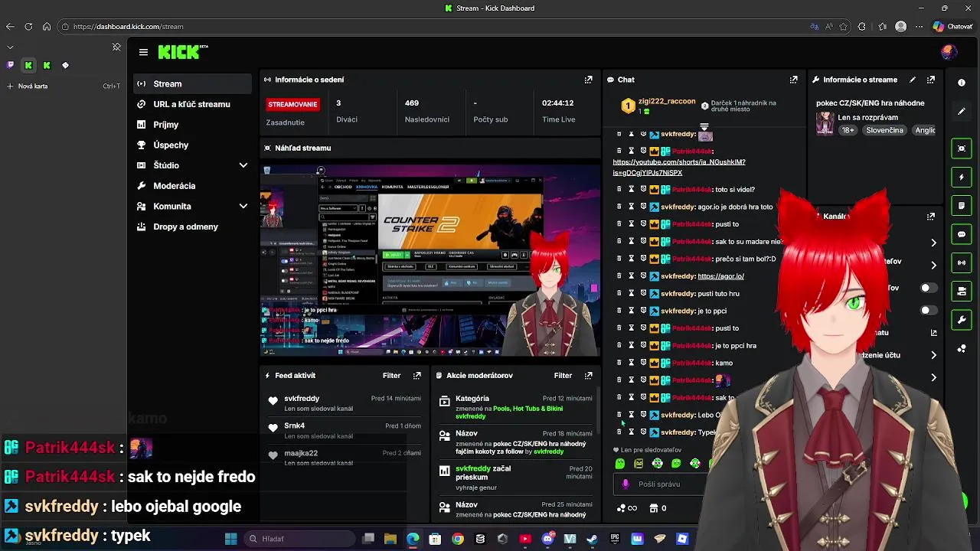The image size is (980, 551).
Task: Collapse the vertical tabs chevron
Action: pyautogui.click(x=9, y=47)
